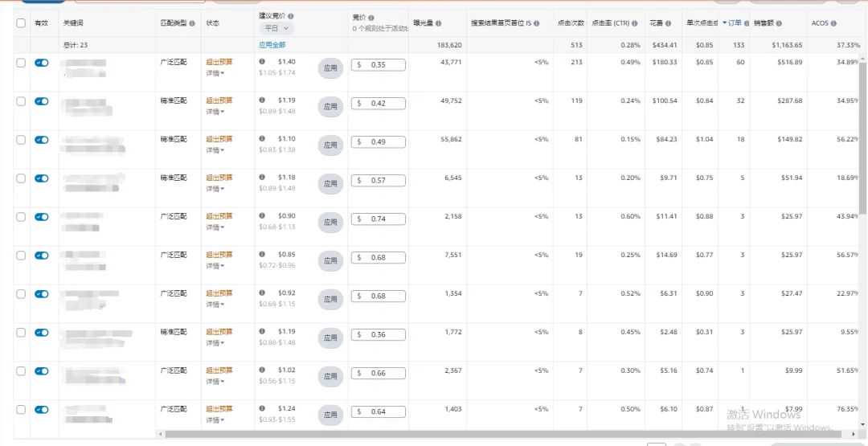Click info icon beside 建议竞价 header
The image size is (868, 446).
pos(291,17)
